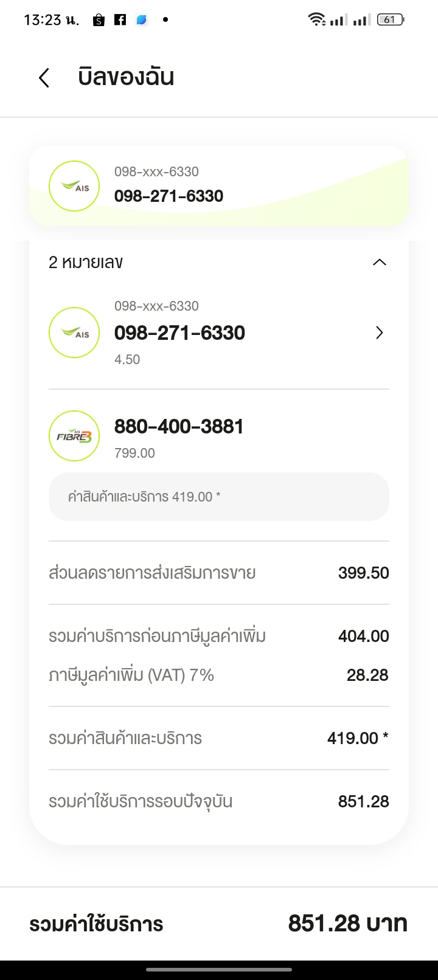The width and height of the screenshot is (438, 980).
Task: Tap the Facebook notification icon
Action: (x=120, y=20)
